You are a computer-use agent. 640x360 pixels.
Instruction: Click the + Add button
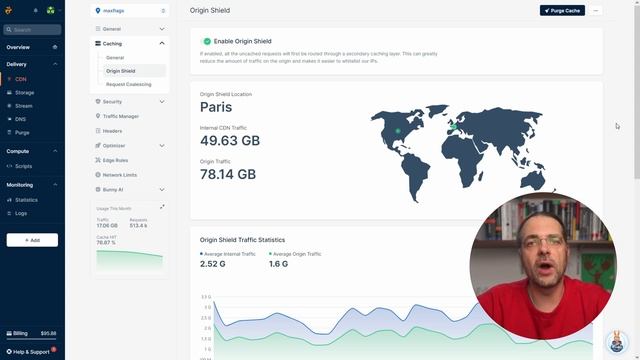32,240
